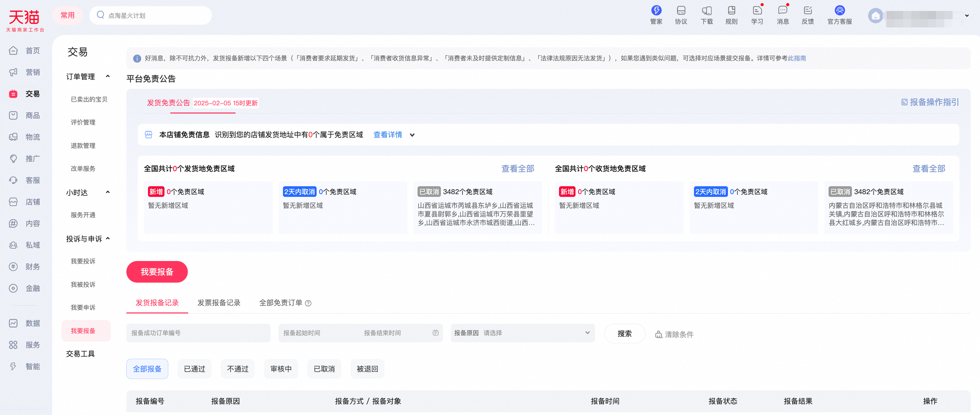Open 智能 in the sidebar
Image resolution: width=980 pixels, height=415 pixels.
25,366
